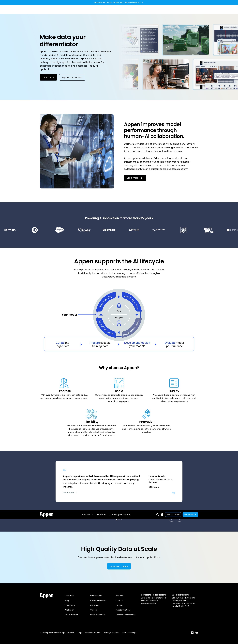Open the Press room footer link
This screenshot has height=644, width=238.
click(x=70, y=605)
